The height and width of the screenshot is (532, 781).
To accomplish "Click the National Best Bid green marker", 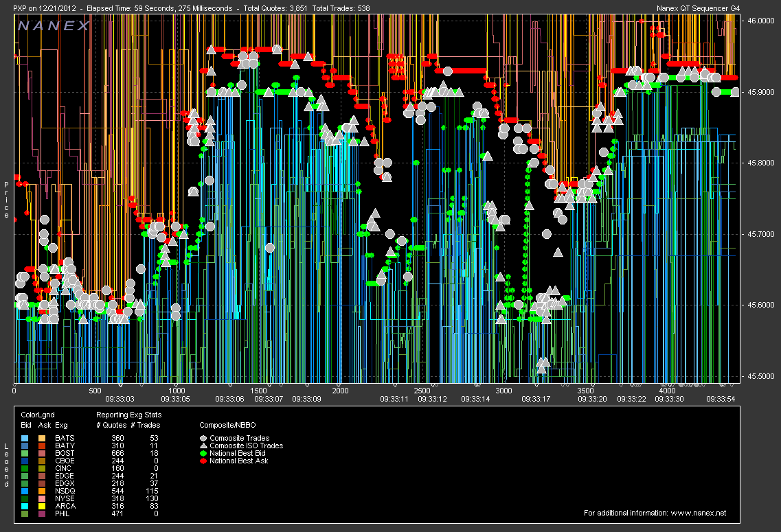I will [203, 453].
